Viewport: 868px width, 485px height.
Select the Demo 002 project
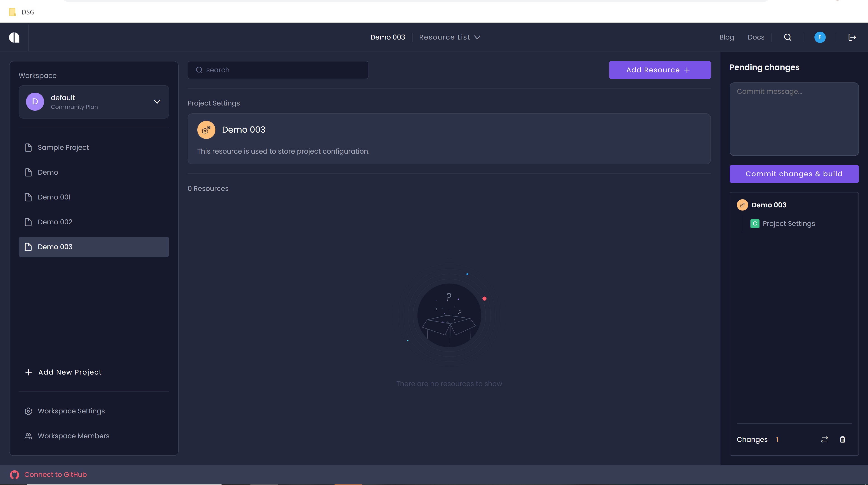point(55,222)
